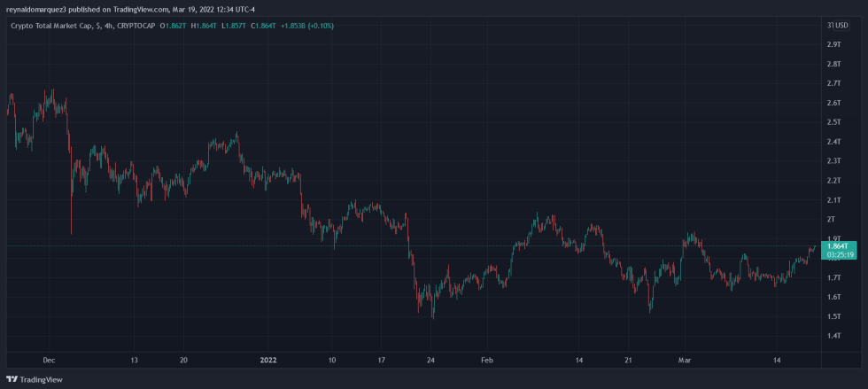The width and height of the screenshot is (868, 389).
Task: Click the 2.4T price axis label
Action: tap(834, 141)
